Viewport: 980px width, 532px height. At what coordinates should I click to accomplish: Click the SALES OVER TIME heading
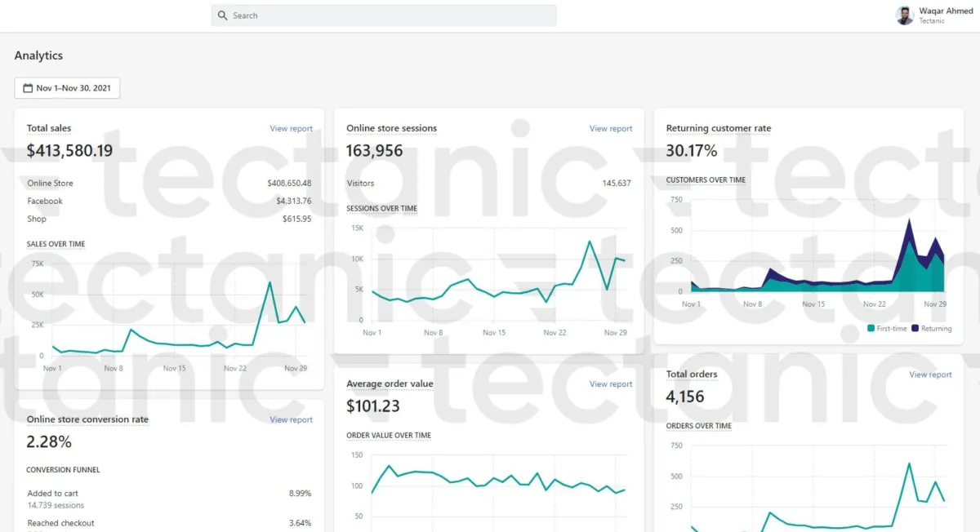(x=56, y=244)
